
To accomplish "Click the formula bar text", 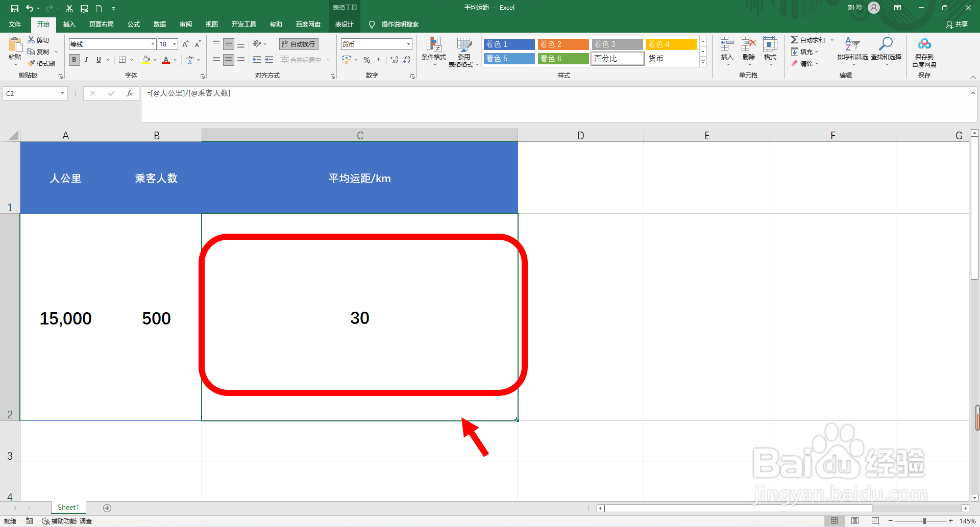I will tap(188, 93).
